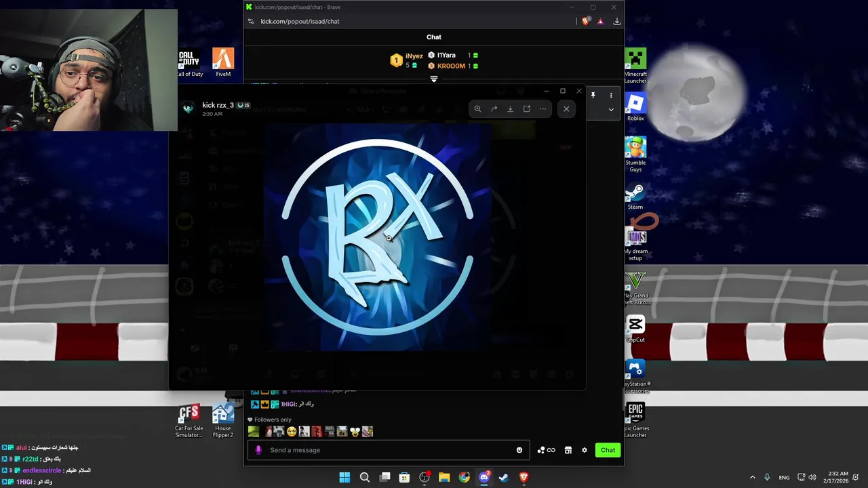868x488 pixels.
Task: Open Roblox desktop shortcut
Action: pos(635,108)
